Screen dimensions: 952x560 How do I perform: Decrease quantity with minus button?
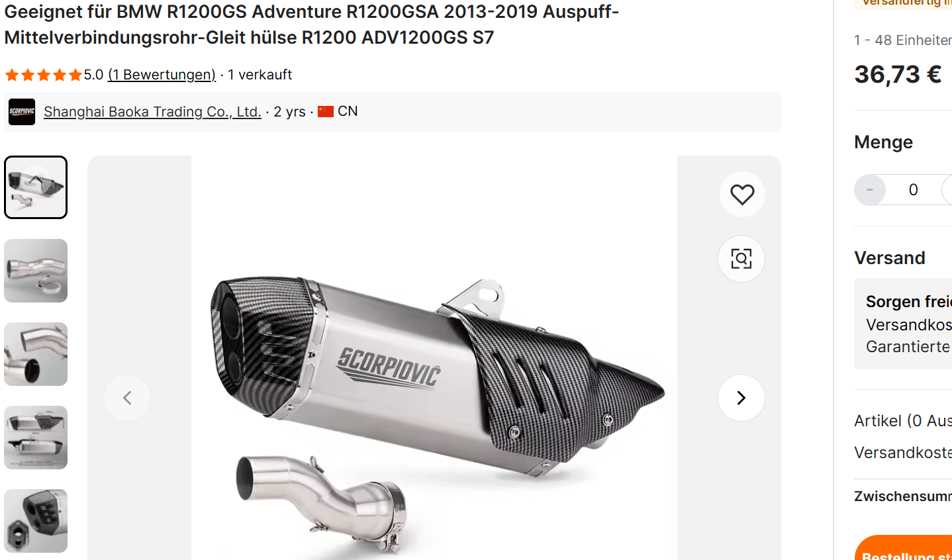pyautogui.click(x=870, y=190)
